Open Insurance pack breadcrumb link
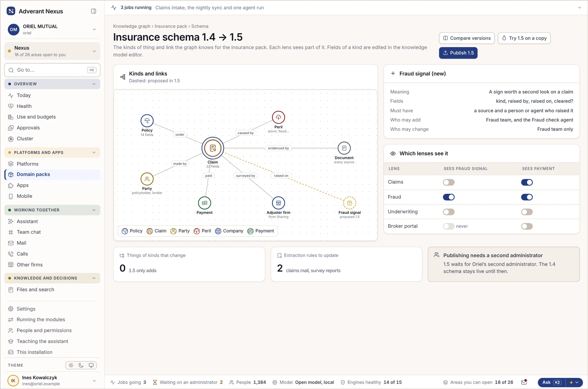This screenshot has height=389, width=588. tap(171, 26)
